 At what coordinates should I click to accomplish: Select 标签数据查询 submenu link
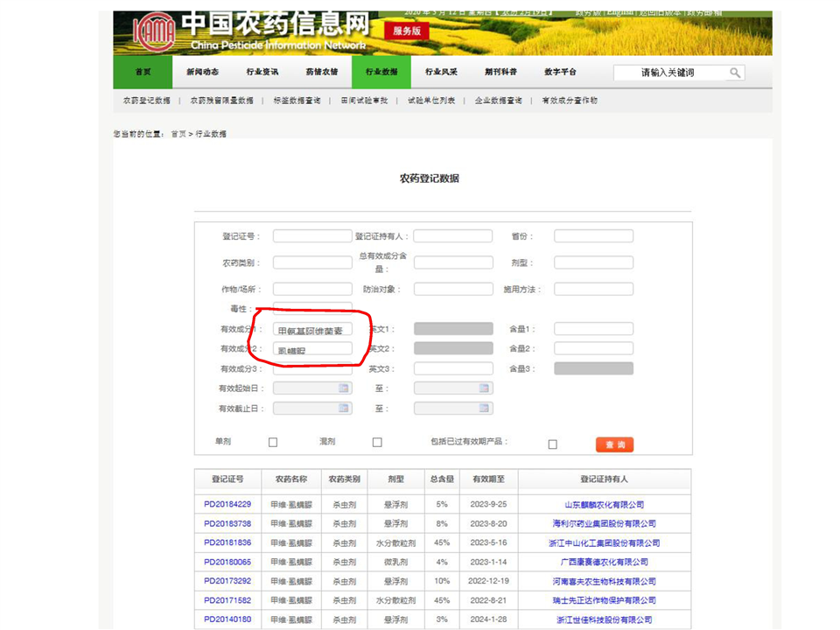pyautogui.click(x=297, y=100)
